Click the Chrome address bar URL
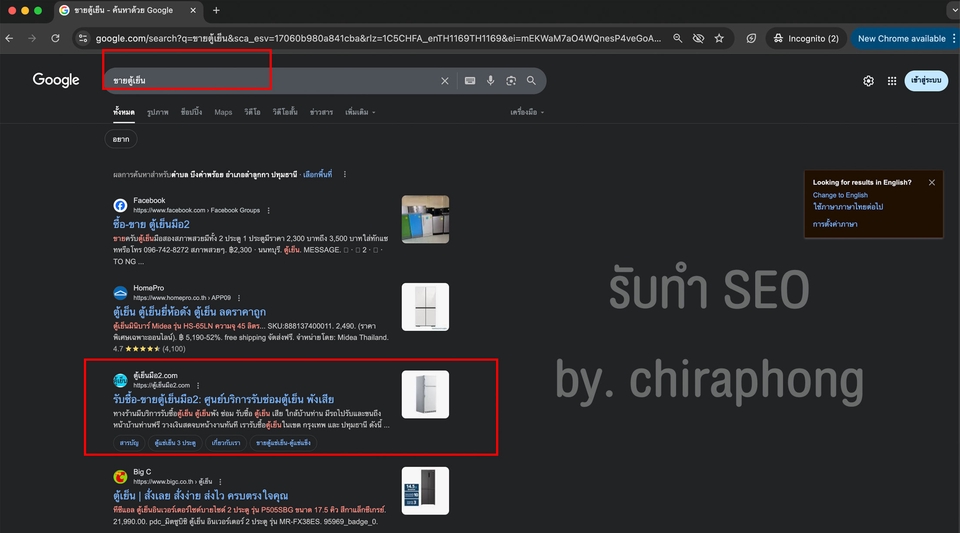 (x=378, y=38)
